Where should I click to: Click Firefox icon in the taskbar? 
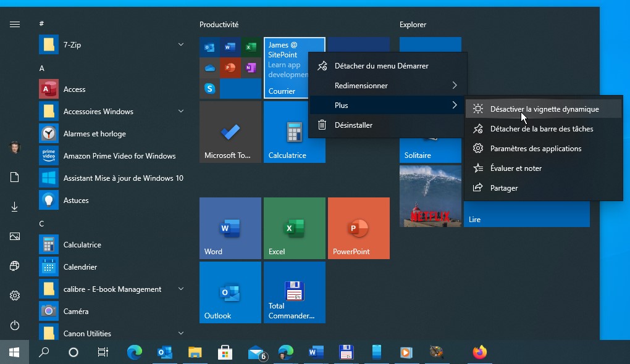[x=479, y=352]
